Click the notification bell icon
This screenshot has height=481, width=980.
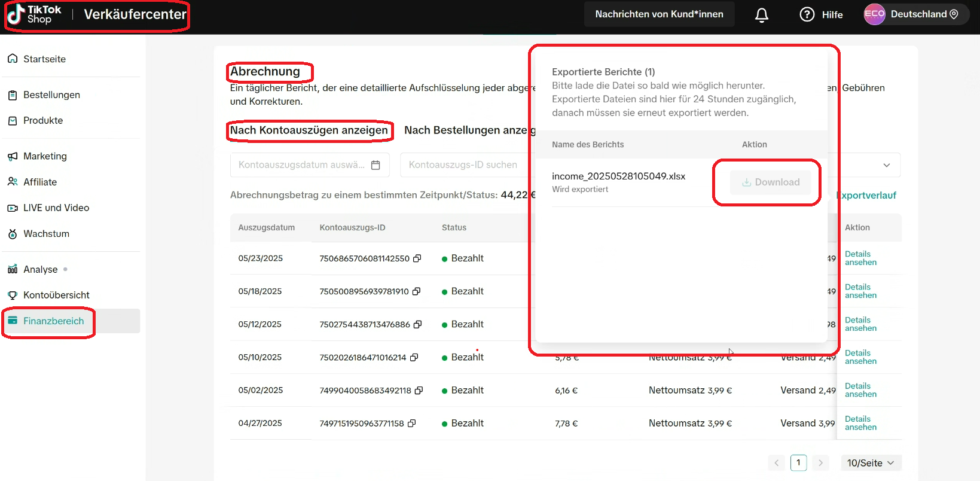[761, 15]
